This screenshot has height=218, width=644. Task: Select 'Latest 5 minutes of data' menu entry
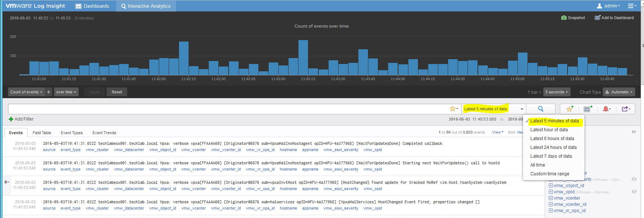(554, 121)
